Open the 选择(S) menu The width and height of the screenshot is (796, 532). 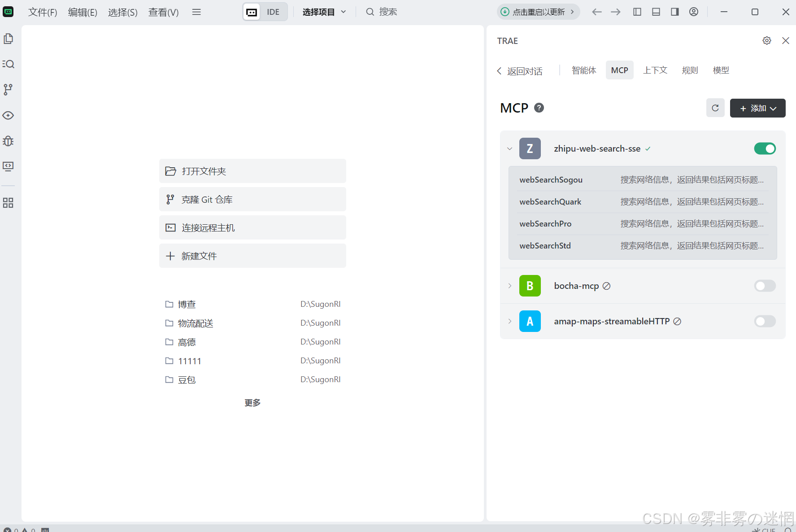(x=122, y=12)
